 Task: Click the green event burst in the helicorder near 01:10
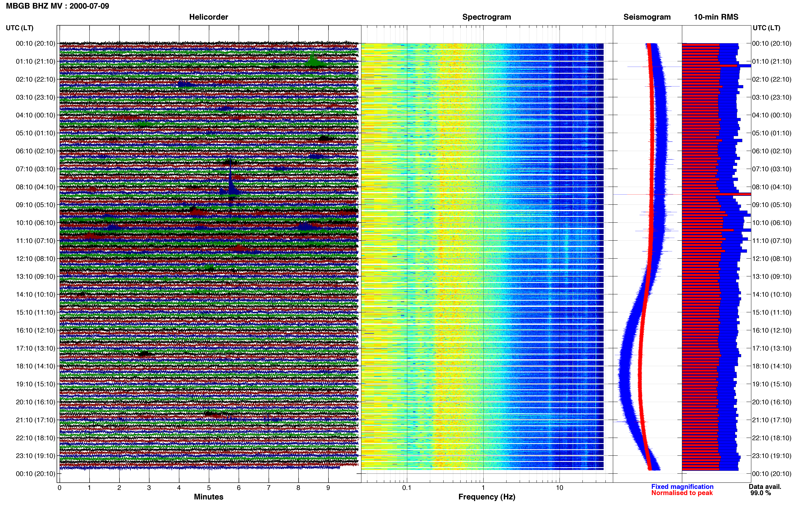tap(313, 61)
